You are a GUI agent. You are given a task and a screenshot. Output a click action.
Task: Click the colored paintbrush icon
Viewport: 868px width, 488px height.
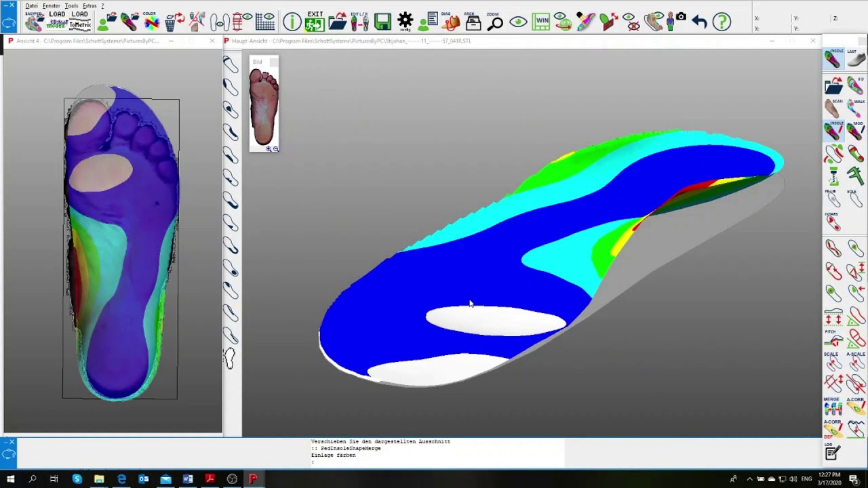pyautogui.click(x=585, y=22)
